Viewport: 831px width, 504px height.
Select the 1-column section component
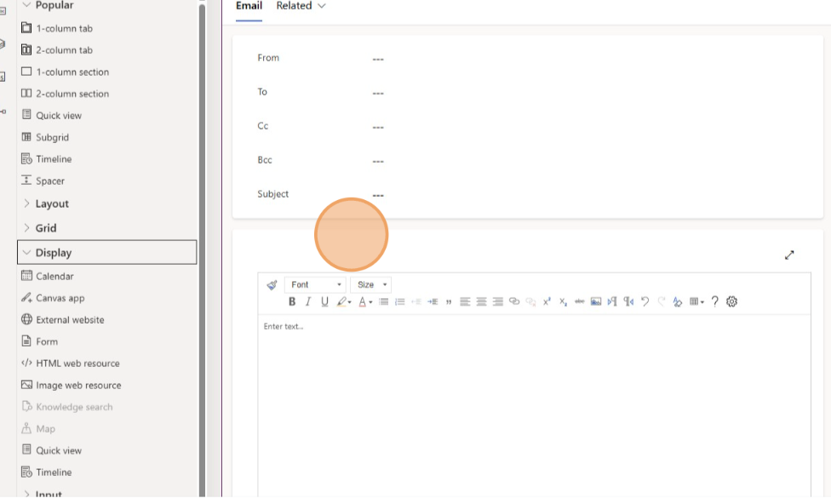pyautogui.click(x=65, y=72)
